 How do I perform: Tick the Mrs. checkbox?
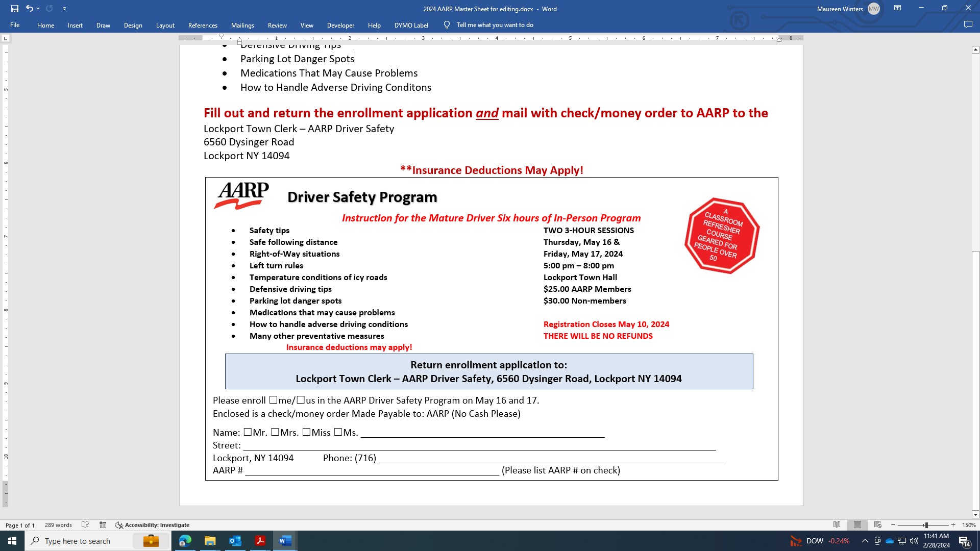coord(275,432)
